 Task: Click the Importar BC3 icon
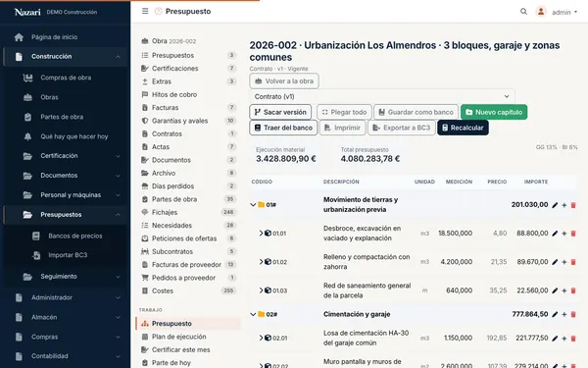[36, 255]
